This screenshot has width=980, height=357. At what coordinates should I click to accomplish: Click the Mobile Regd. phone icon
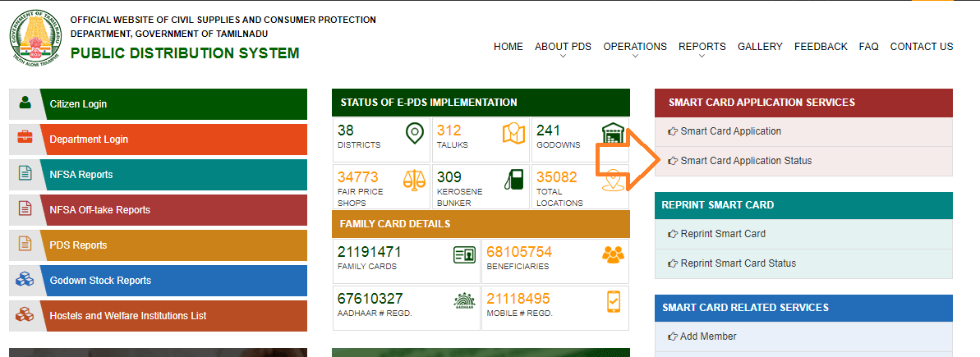pyautogui.click(x=613, y=301)
